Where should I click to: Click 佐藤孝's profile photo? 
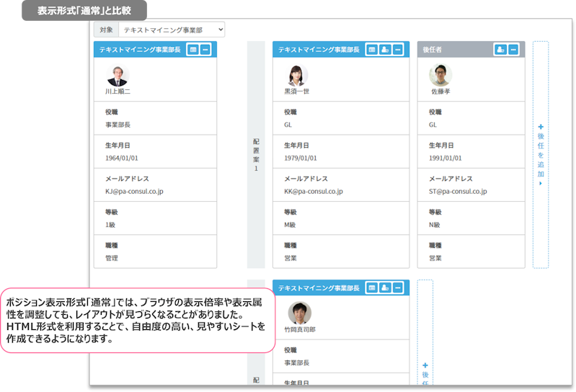pyautogui.click(x=440, y=76)
